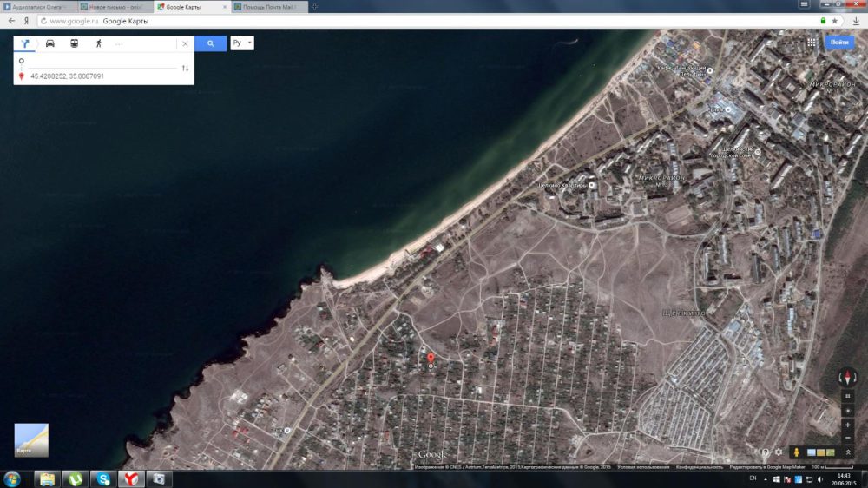
Task: Open map settings gear icon
Action: [779, 452]
